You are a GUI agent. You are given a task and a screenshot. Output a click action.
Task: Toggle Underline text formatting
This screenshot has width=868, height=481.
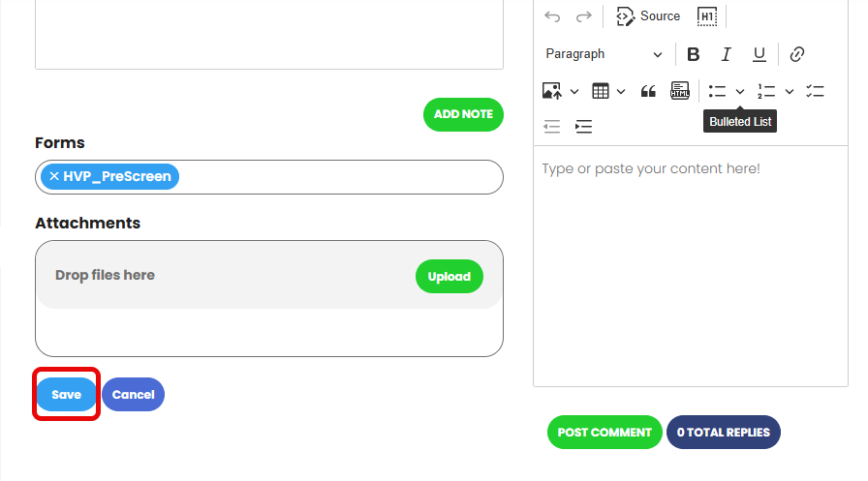759,54
